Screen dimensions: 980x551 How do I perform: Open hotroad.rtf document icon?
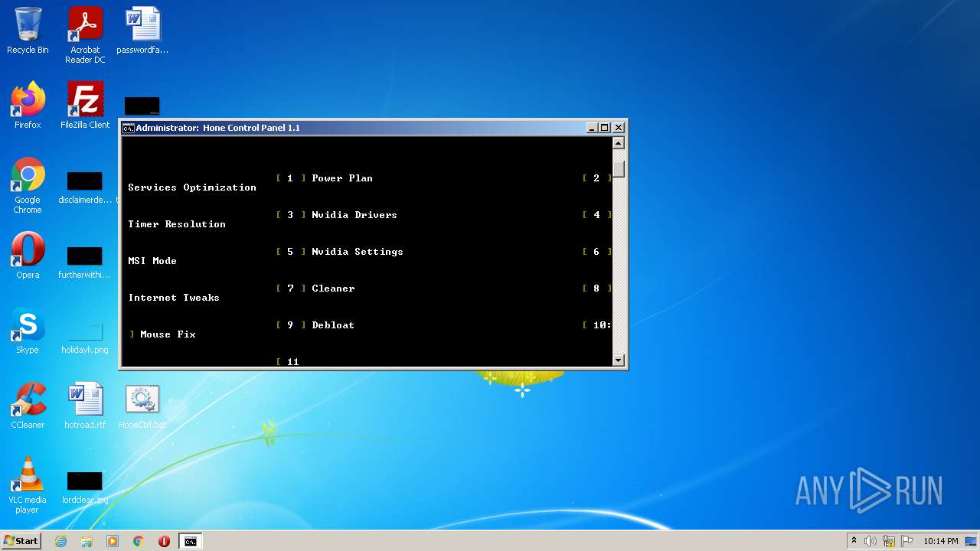(85, 406)
